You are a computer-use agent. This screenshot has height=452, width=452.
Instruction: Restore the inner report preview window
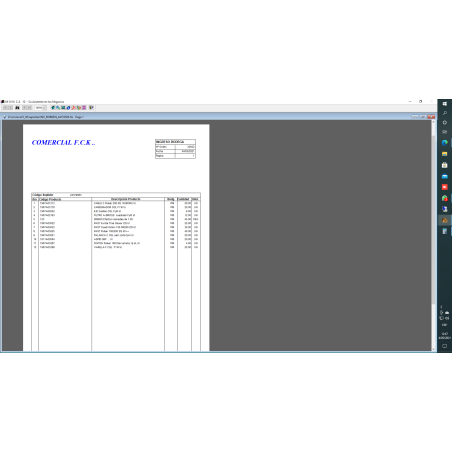pyautogui.click(x=423, y=117)
